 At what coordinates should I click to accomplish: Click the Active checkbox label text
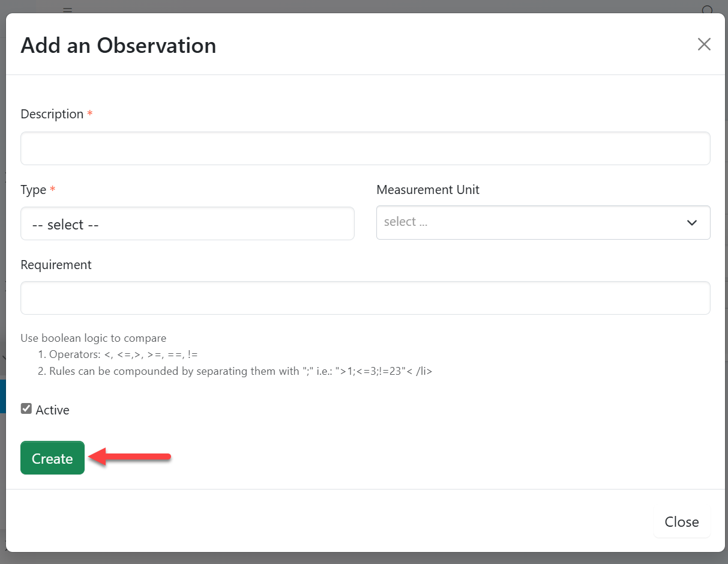point(53,410)
